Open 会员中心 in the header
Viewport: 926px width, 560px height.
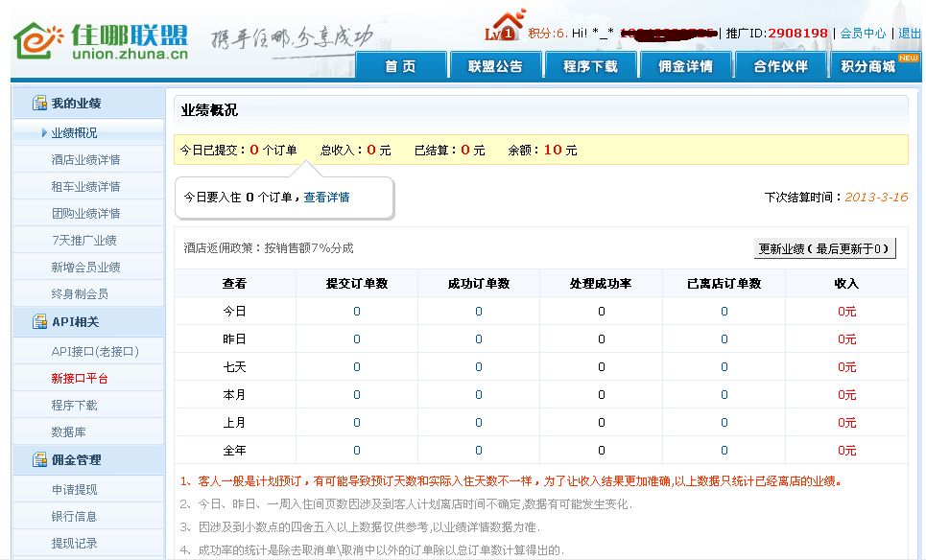point(863,33)
